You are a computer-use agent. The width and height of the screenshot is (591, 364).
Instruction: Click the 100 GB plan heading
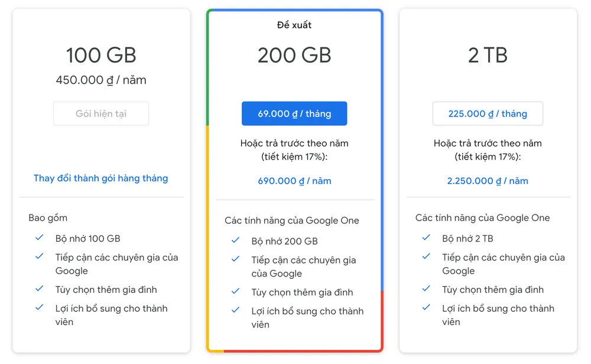100,55
